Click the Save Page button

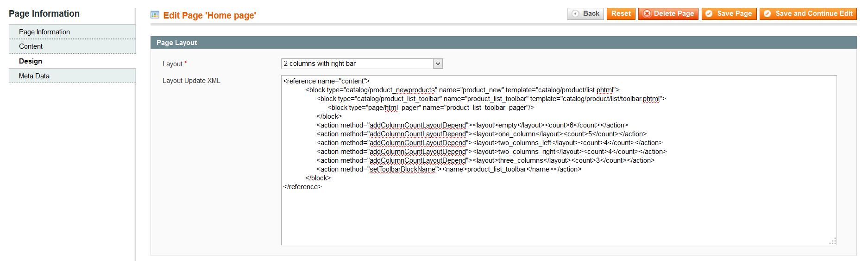(729, 14)
